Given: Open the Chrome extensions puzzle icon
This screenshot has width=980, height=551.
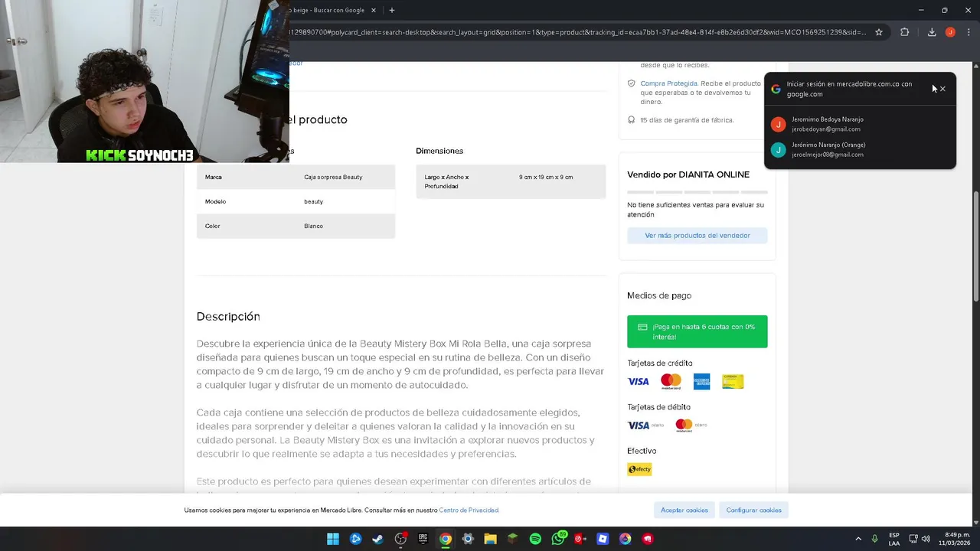Looking at the screenshot, I should coord(904,32).
